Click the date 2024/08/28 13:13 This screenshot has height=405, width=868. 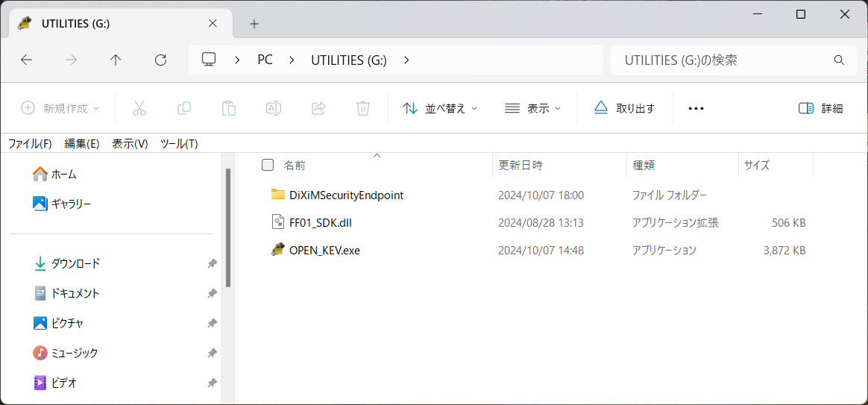[x=541, y=223]
